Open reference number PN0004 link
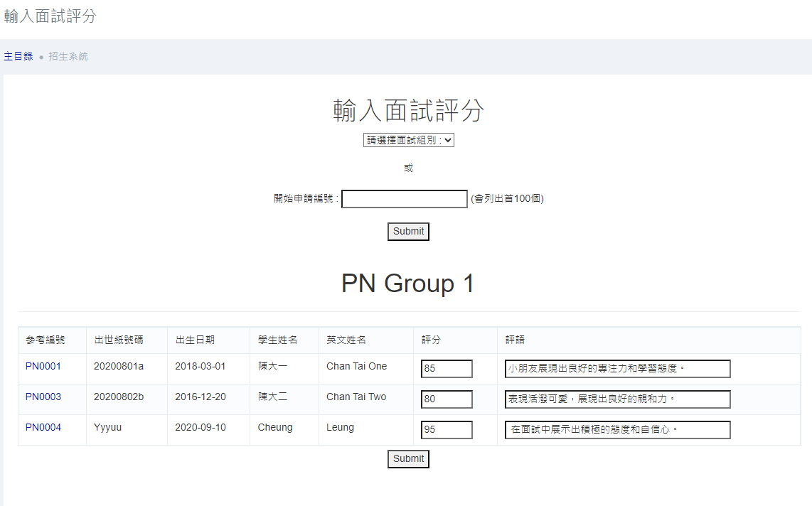The height and width of the screenshot is (506, 812). point(43,428)
